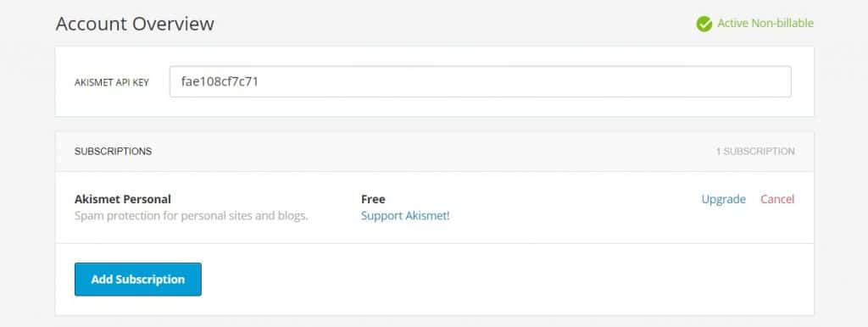Click the SUBSCRIPTIONS section header label

(x=114, y=151)
